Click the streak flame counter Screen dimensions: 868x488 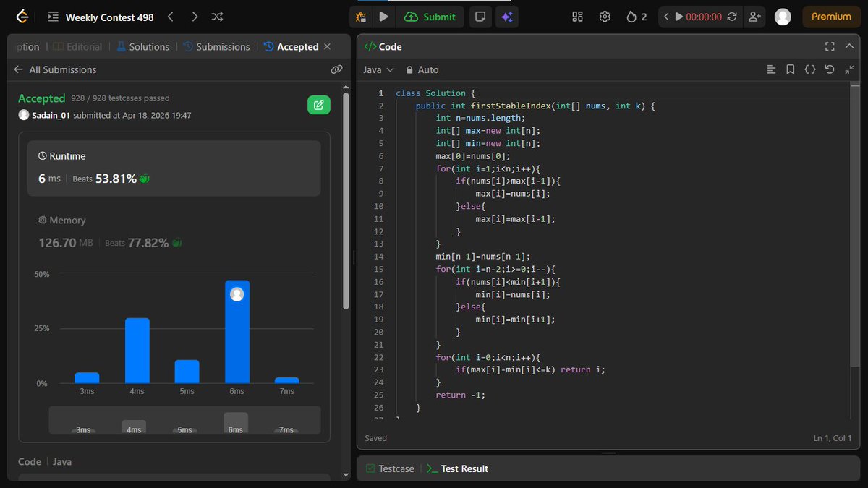pos(637,17)
